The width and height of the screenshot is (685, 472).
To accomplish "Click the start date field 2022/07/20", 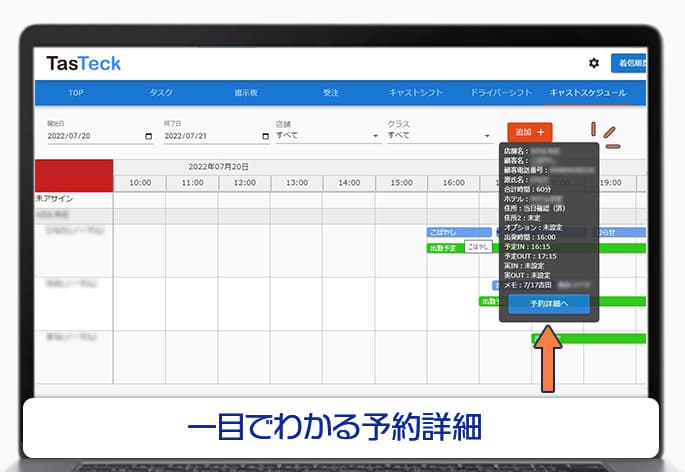I will 90,135.
